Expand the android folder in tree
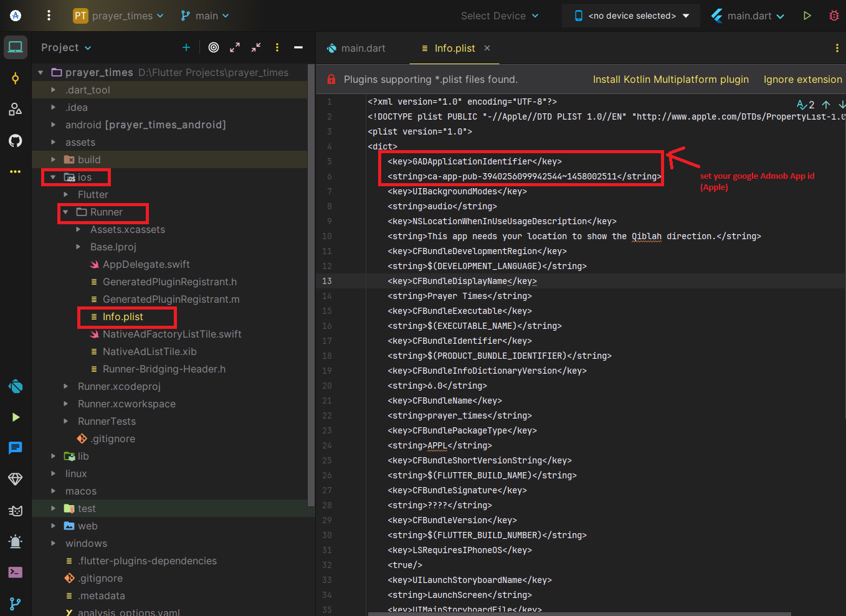846x616 pixels. point(53,125)
